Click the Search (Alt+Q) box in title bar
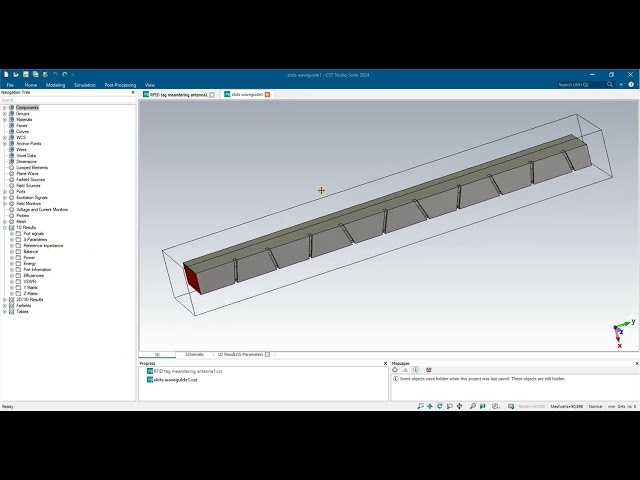Image resolution: width=640 pixels, height=480 pixels. tap(580, 84)
